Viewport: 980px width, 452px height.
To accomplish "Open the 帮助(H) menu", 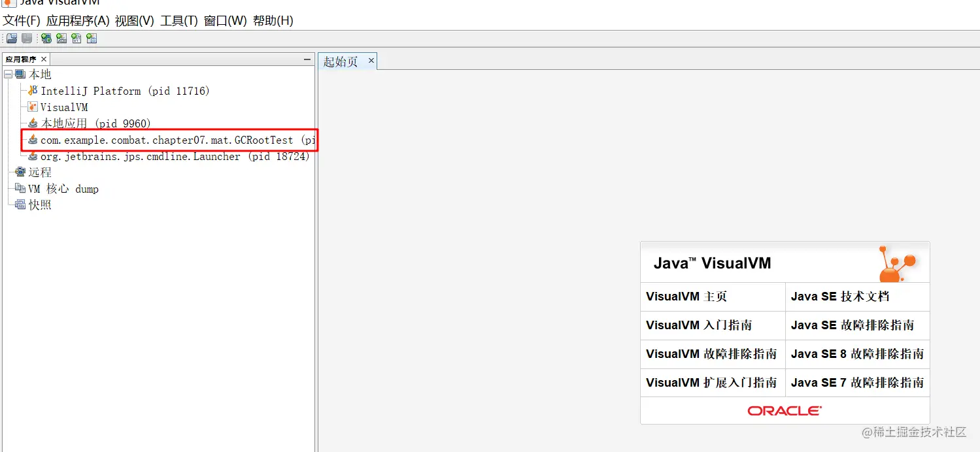I will [273, 21].
